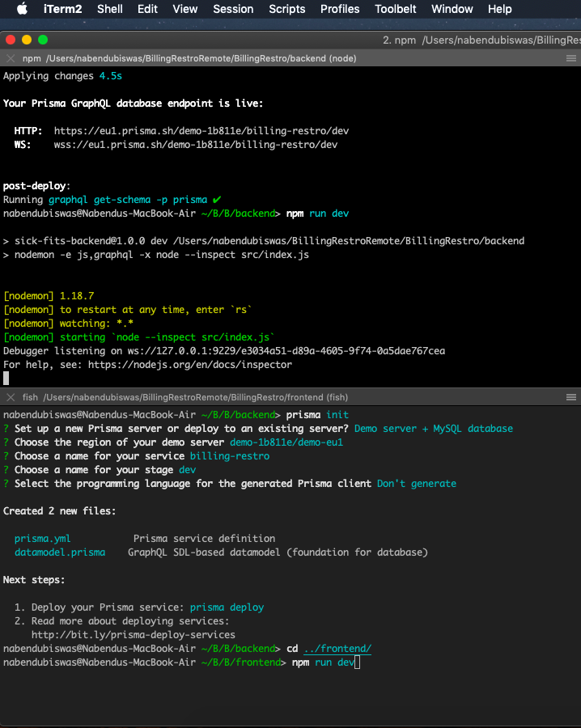Click the 'Don't generate' answer text

pyautogui.click(x=417, y=484)
